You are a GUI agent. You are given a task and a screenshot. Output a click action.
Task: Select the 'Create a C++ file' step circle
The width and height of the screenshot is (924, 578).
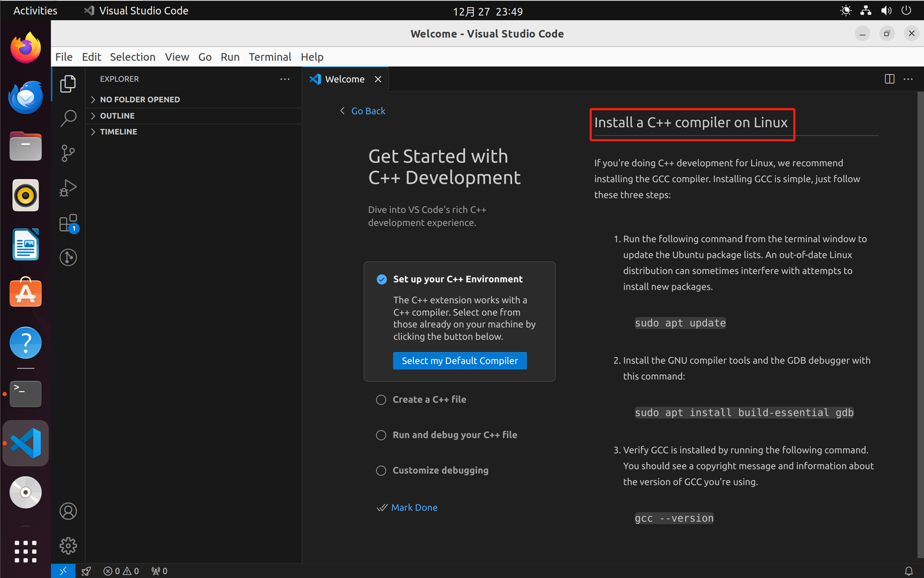tap(381, 399)
